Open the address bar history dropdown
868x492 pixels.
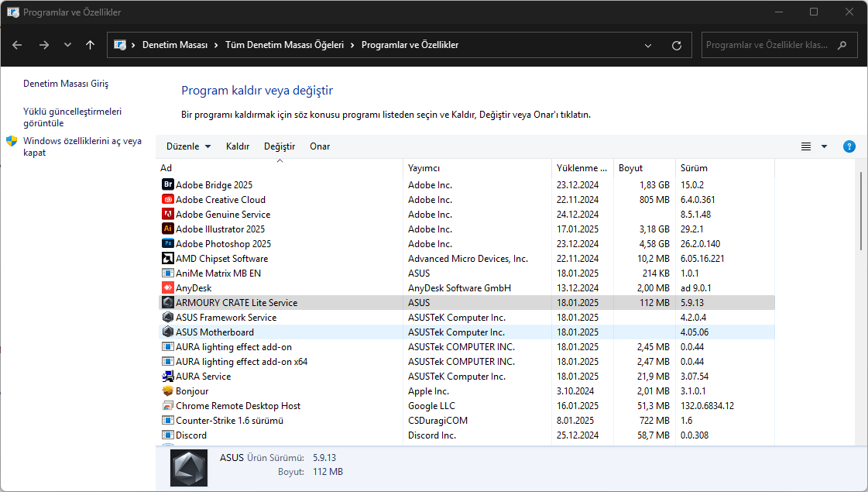[x=648, y=45]
